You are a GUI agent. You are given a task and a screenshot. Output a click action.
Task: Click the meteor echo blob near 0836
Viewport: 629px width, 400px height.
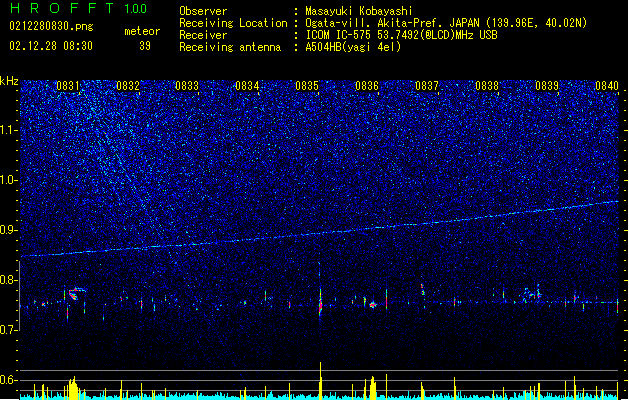pos(373,305)
